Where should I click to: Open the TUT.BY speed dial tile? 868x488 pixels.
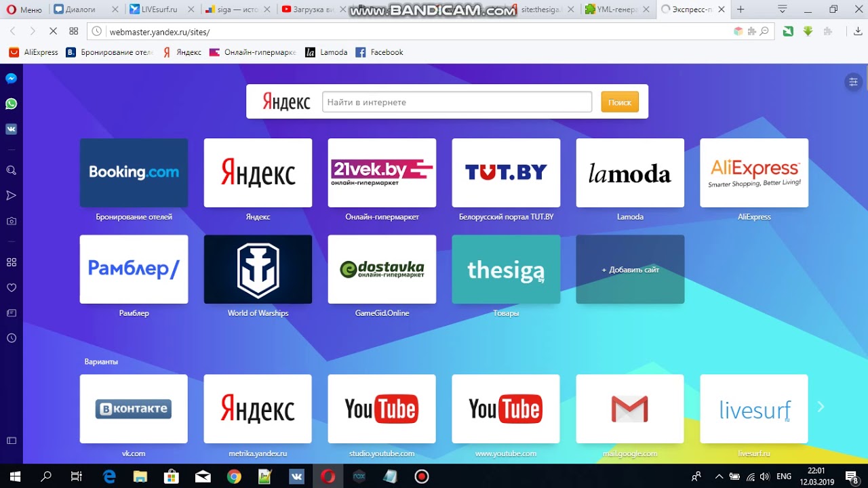pyautogui.click(x=506, y=173)
